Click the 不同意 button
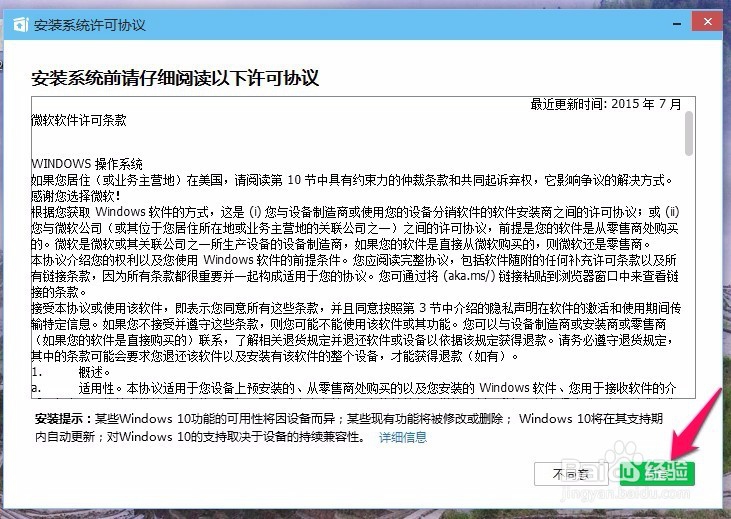 click(571, 474)
